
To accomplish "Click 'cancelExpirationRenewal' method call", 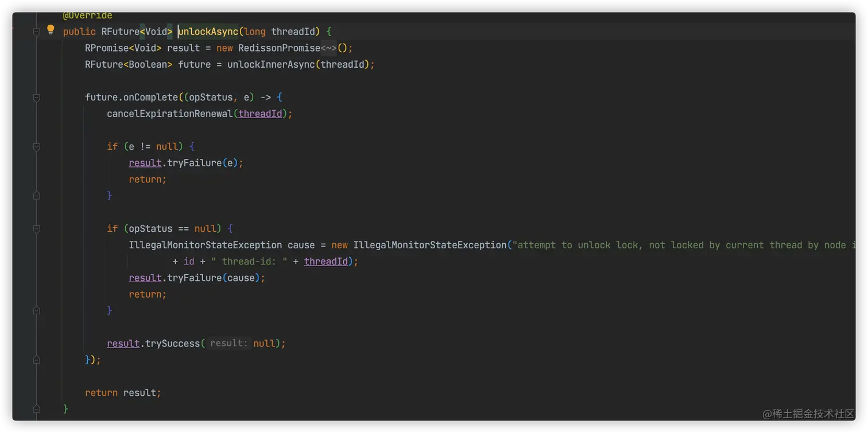I will coord(170,114).
